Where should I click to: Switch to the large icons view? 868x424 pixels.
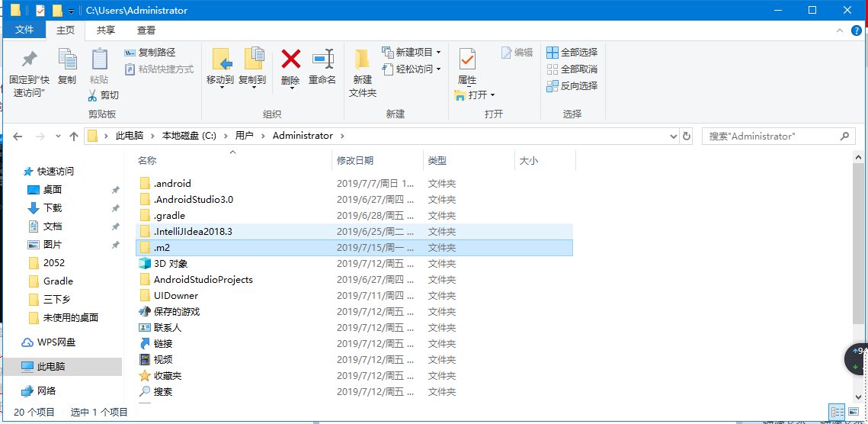coord(853,412)
